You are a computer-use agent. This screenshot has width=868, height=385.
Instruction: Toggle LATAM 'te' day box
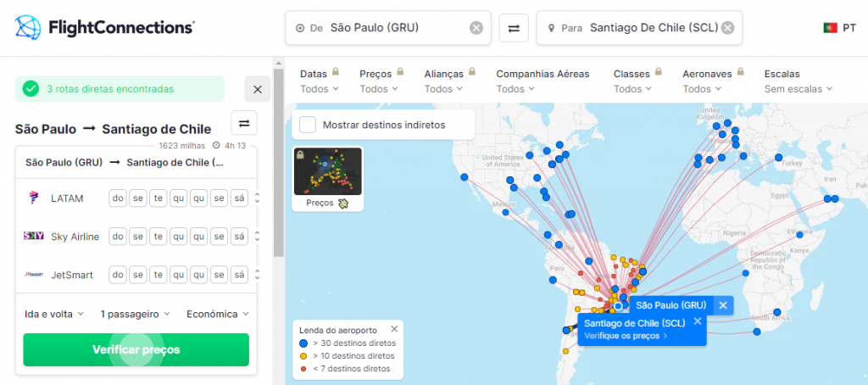(159, 198)
